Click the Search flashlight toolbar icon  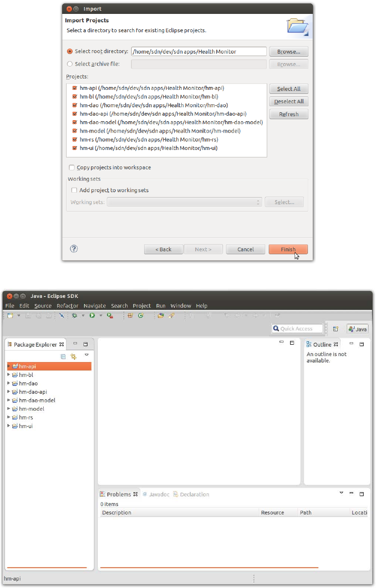pyautogui.click(x=171, y=316)
